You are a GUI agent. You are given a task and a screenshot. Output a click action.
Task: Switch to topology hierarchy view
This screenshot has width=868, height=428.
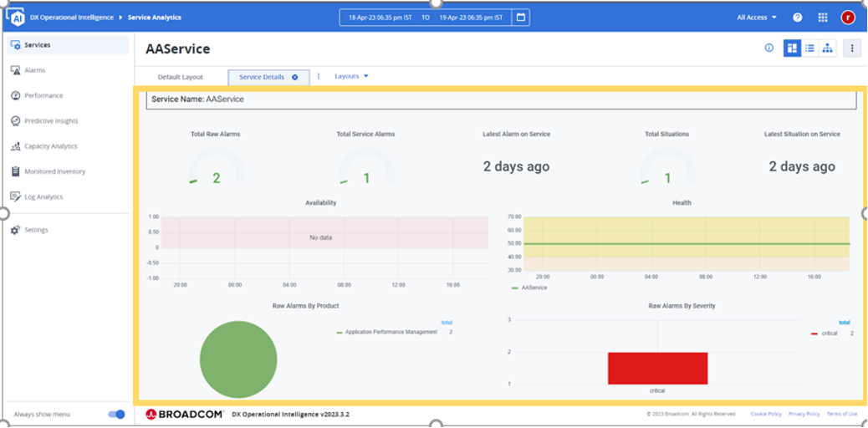pyautogui.click(x=827, y=48)
